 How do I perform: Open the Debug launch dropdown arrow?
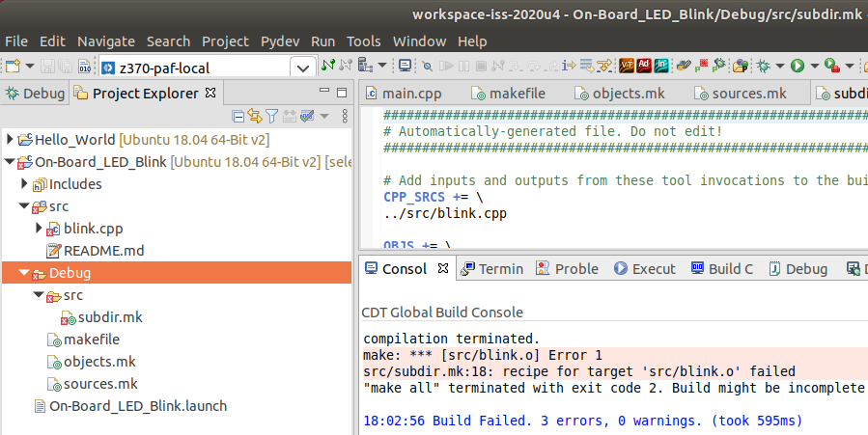(x=780, y=67)
